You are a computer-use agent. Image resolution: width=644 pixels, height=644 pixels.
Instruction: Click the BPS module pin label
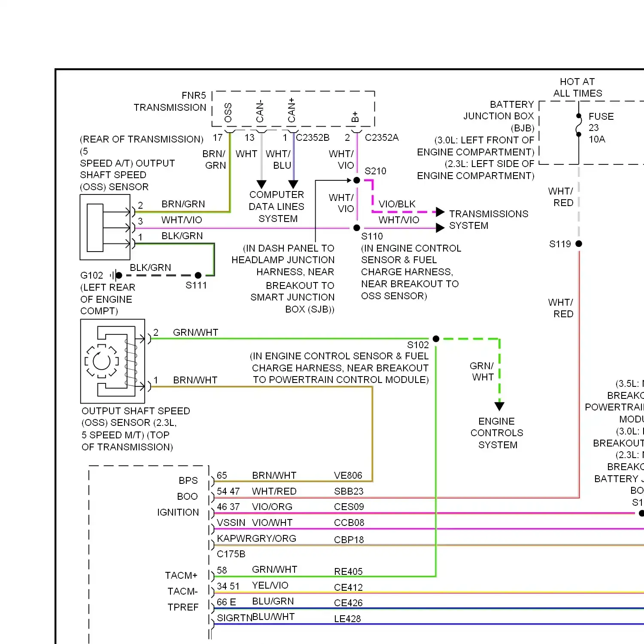point(188,480)
